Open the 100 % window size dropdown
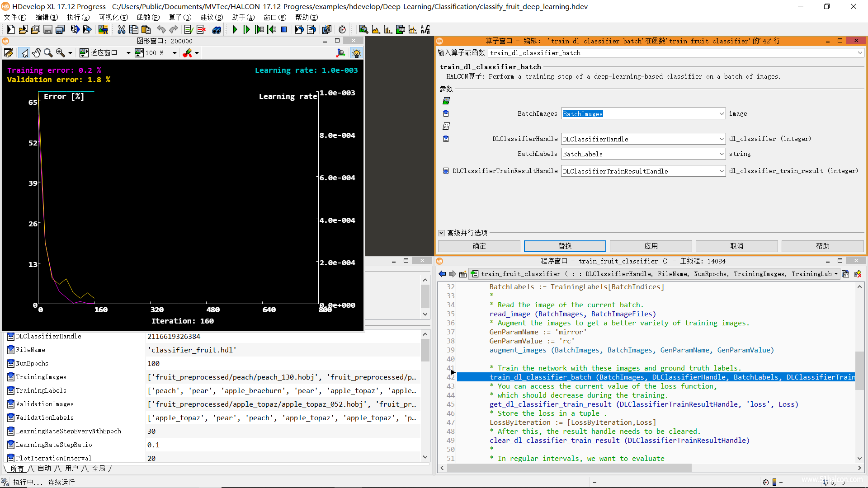The image size is (868, 488). coord(175,53)
